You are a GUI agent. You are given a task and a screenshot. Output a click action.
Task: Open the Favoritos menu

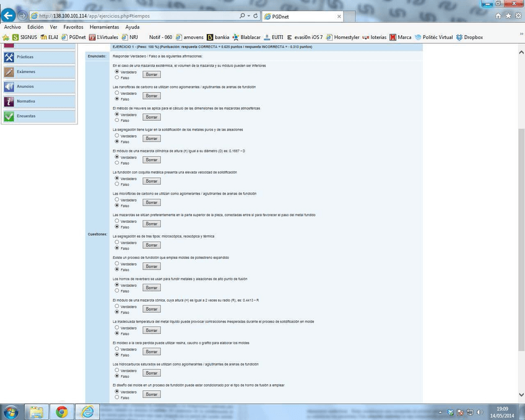(x=73, y=27)
